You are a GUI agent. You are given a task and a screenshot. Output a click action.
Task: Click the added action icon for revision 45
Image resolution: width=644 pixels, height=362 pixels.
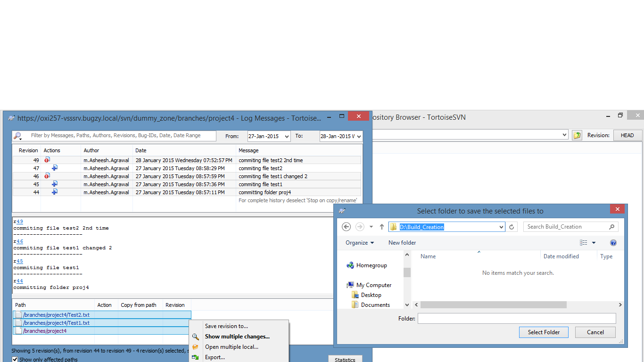click(x=55, y=184)
